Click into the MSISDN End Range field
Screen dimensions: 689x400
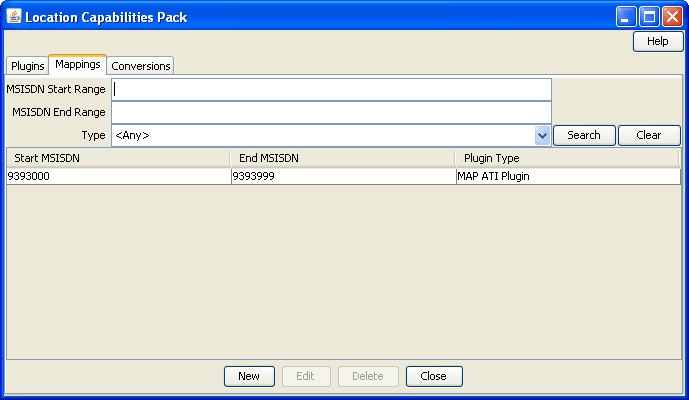point(331,113)
